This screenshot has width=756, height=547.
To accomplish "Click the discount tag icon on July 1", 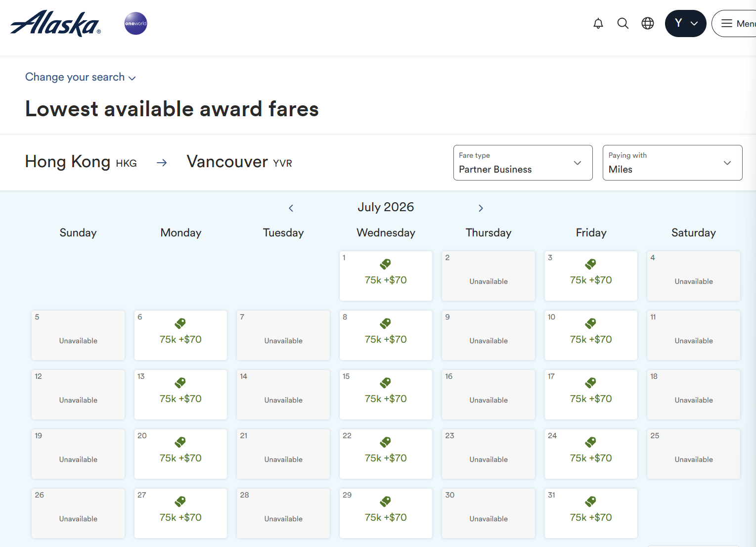I will click(386, 264).
